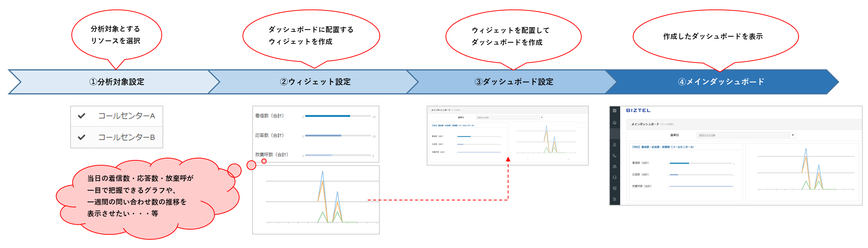Click the home icon in BIZTEL sidebar

pos(614,123)
